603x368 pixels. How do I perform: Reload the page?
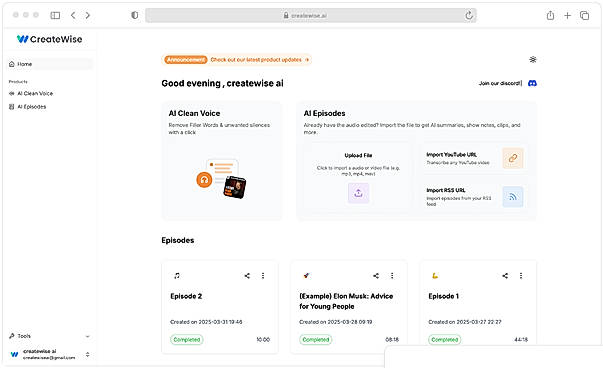click(x=469, y=15)
